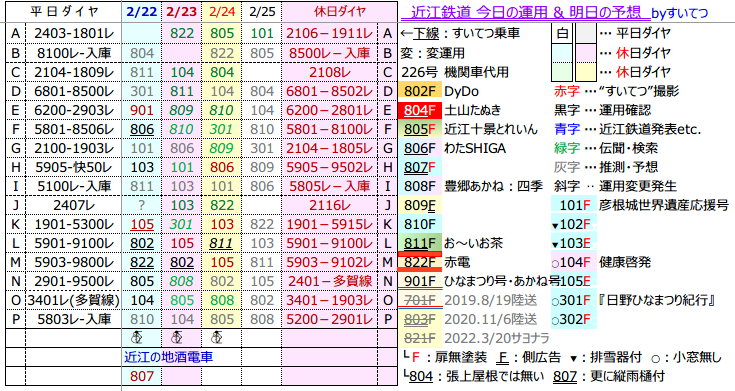735x391 pixels.
Task: Click the 2022.3/20サヨナラ note text
Action: 496,338
